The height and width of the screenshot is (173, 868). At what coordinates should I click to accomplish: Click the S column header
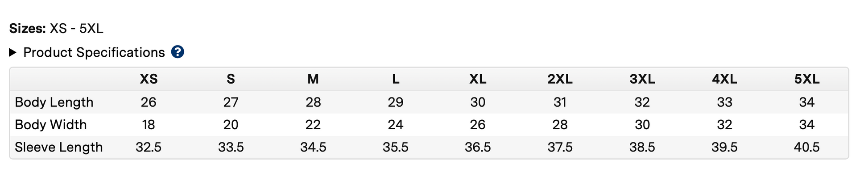(x=231, y=80)
